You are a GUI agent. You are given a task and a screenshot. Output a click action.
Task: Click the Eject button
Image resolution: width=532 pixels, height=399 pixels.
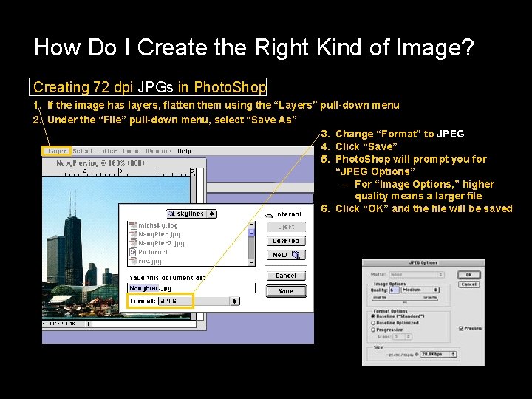coord(286,227)
